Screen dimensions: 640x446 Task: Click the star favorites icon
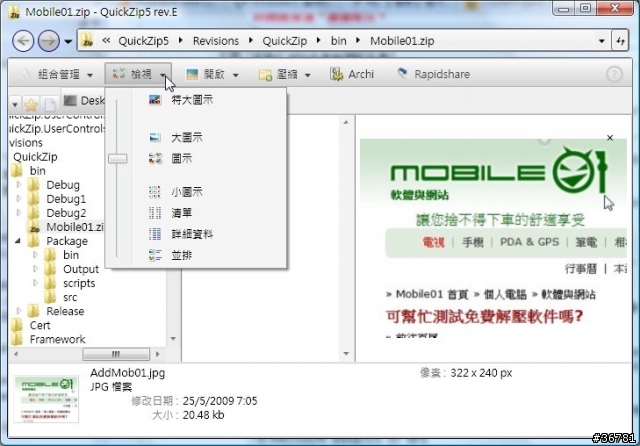(31, 105)
